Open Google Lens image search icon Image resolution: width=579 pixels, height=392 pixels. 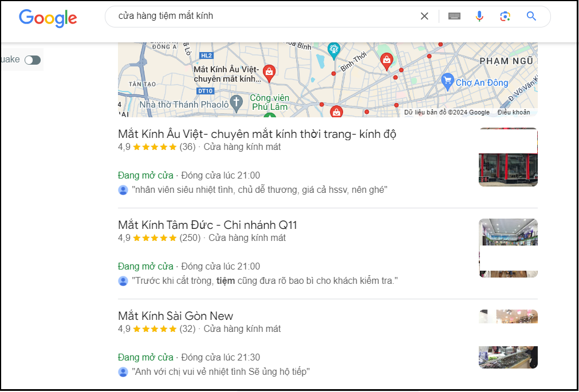tap(505, 16)
